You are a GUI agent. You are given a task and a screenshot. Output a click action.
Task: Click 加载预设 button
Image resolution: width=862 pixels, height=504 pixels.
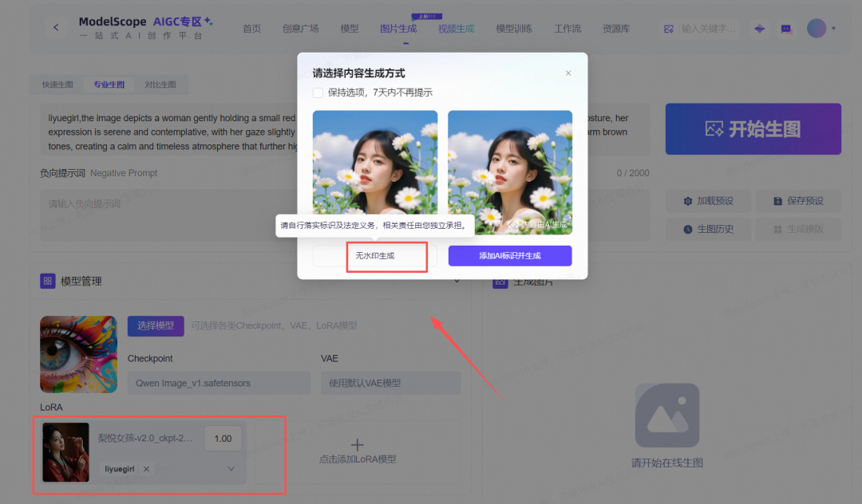click(709, 201)
